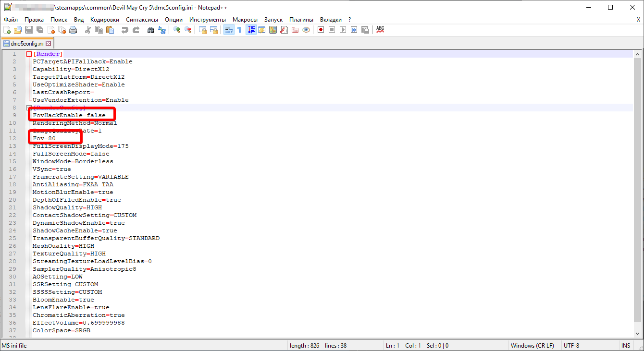Click the Cut scissors icon
The width and height of the screenshot is (644, 351).
coord(87,30)
